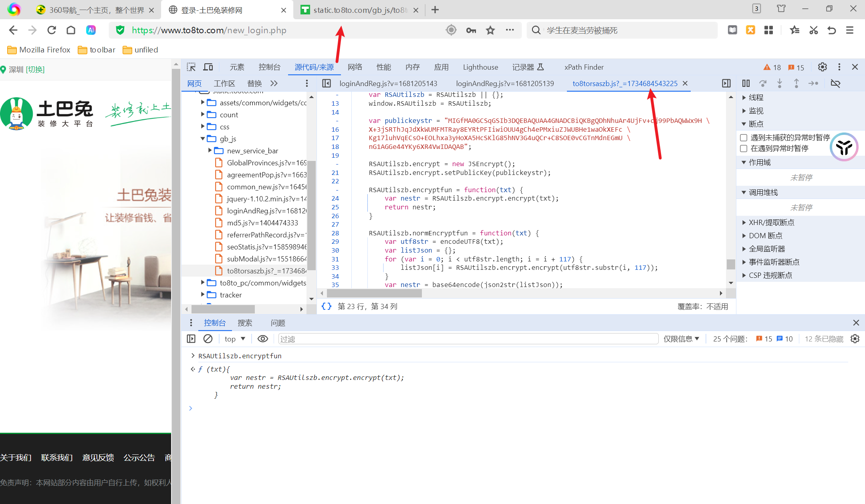Click deactivate breakpoints icon
This screenshot has height=504, width=865.
835,83
